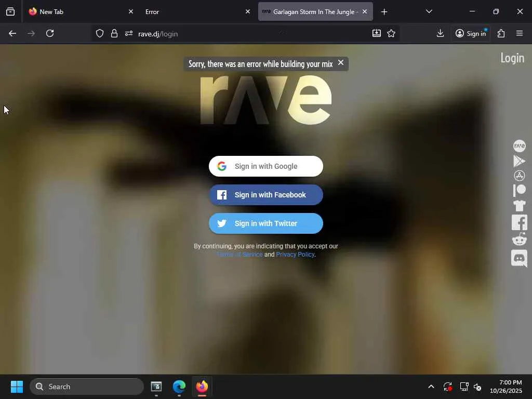Viewport: 532px width, 399px height.
Task: Open the Firefox downloads panel
Action: click(x=440, y=33)
